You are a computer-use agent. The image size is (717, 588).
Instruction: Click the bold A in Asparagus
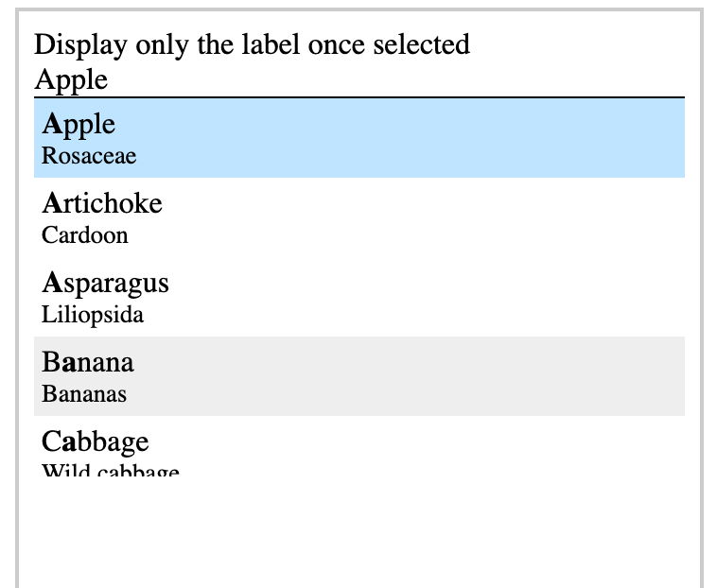(x=51, y=284)
